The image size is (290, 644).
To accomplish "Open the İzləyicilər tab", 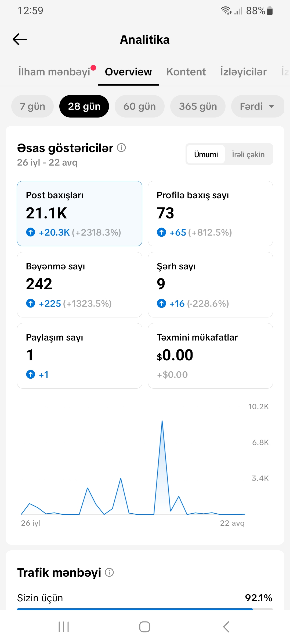I will 243,72.
